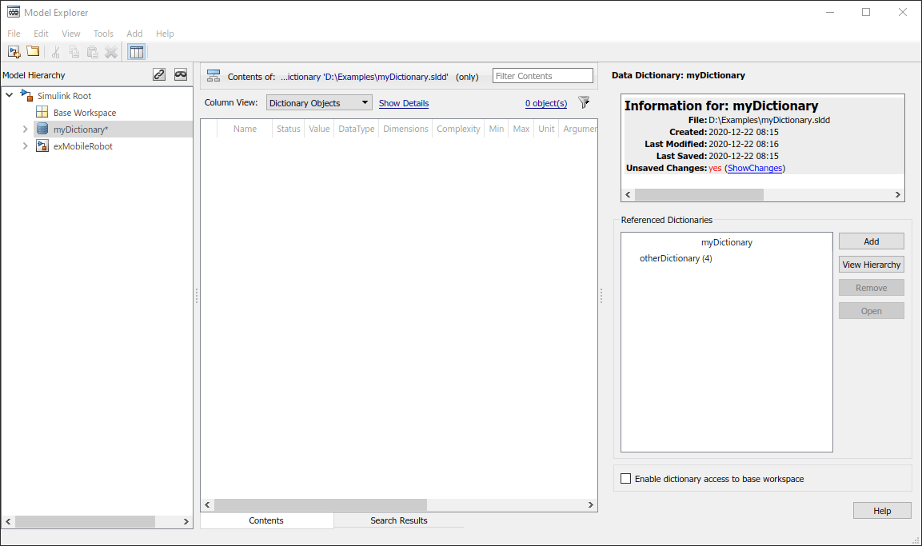Click the New Model toolbar icon
This screenshot has height=546, width=922.
pyautogui.click(x=14, y=52)
